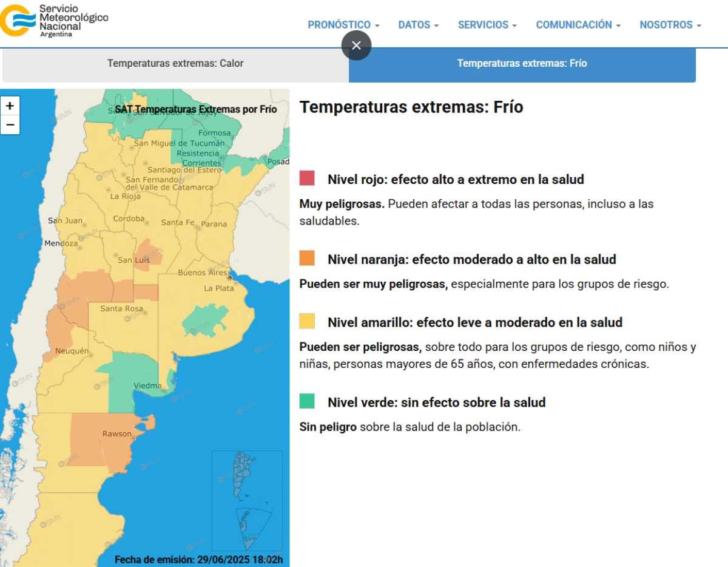Click the green level legend swatch
728x567 pixels.
[307, 401]
